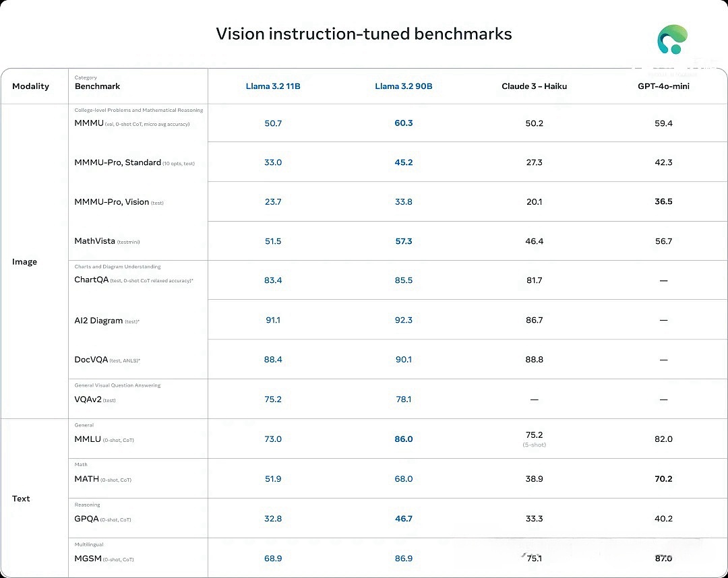Click the GPT-4o-mini column header

(663, 86)
